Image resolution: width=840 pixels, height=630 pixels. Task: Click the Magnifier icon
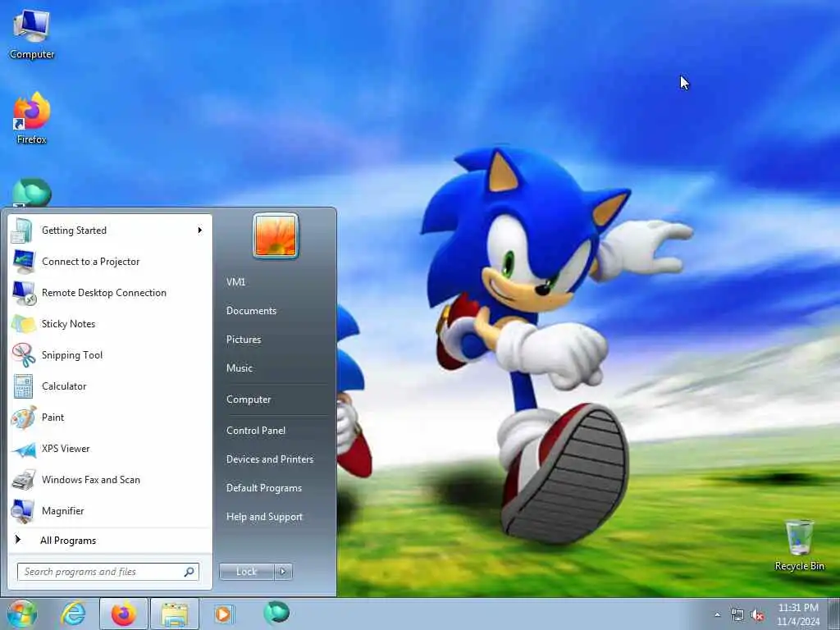pos(23,511)
